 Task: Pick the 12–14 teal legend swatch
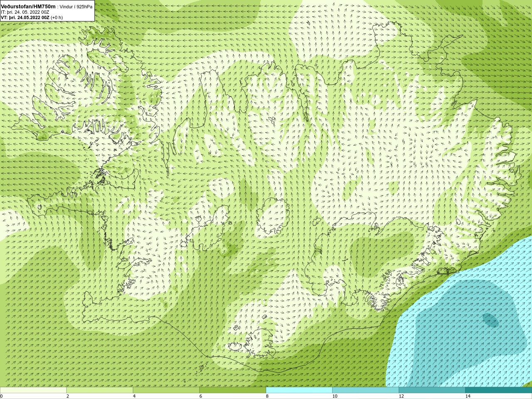(432, 390)
